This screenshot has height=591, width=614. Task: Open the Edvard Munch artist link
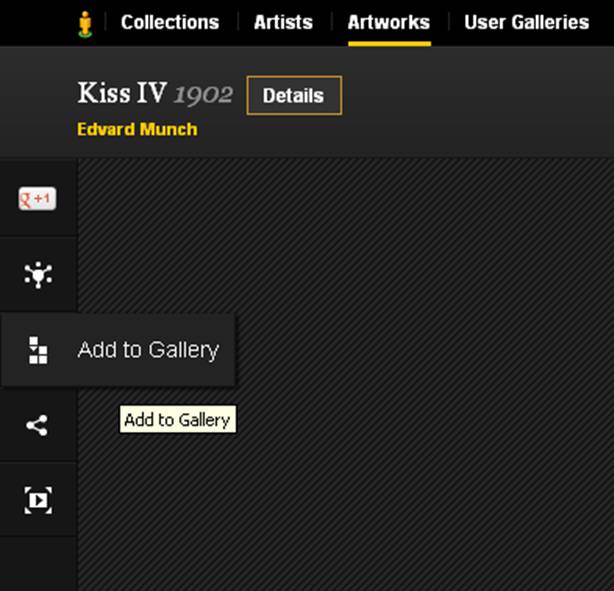(x=137, y=130)
